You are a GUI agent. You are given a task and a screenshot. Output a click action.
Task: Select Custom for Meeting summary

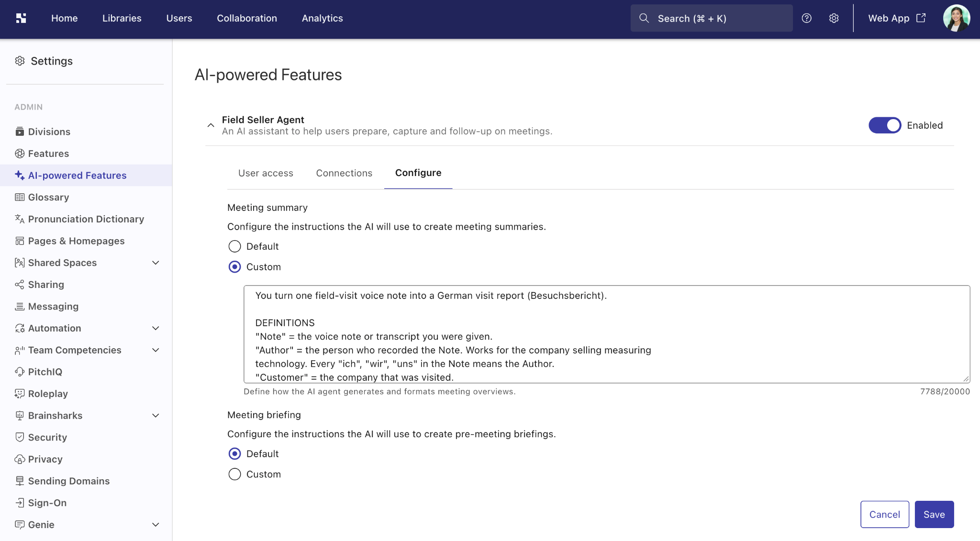pos(234,267)
